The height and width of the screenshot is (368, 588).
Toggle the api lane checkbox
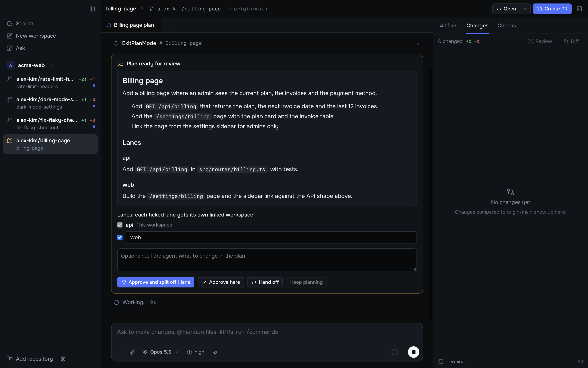120,225
